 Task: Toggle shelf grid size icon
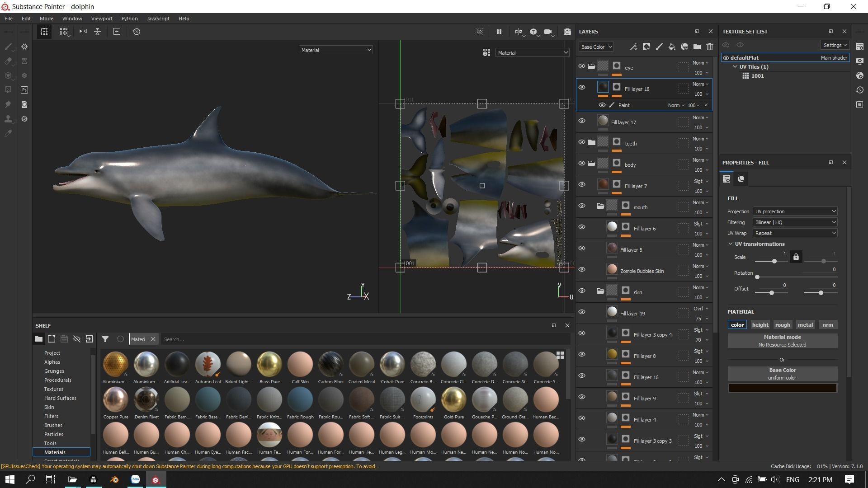pyautogui.click(x=560, y=355)
